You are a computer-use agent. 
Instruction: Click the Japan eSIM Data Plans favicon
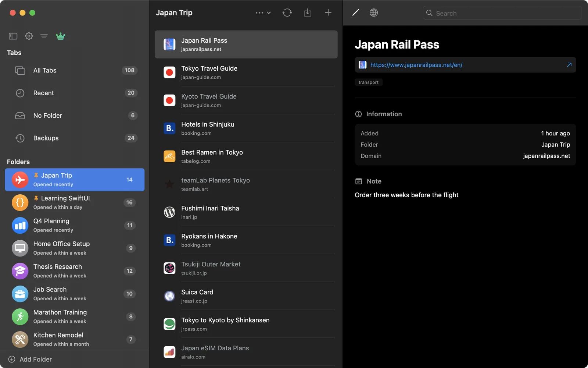[169, 352]
